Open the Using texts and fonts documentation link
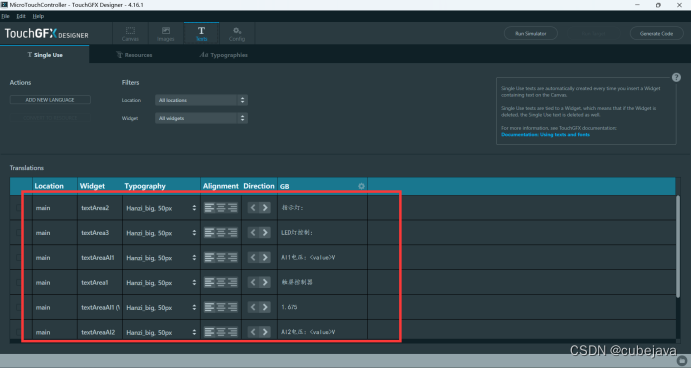Screen dimensions: 692x368 pyautogui.click(x=545, y=135)
